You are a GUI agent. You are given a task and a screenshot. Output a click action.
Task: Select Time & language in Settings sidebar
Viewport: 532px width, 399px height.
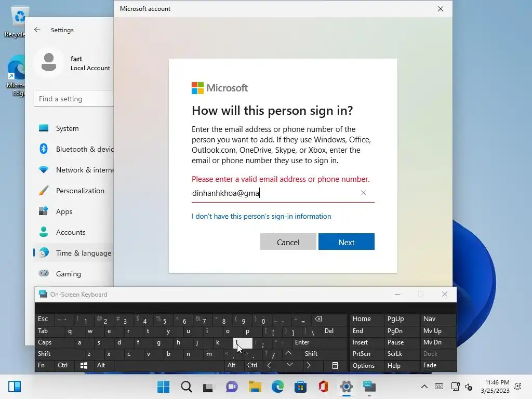74,253
